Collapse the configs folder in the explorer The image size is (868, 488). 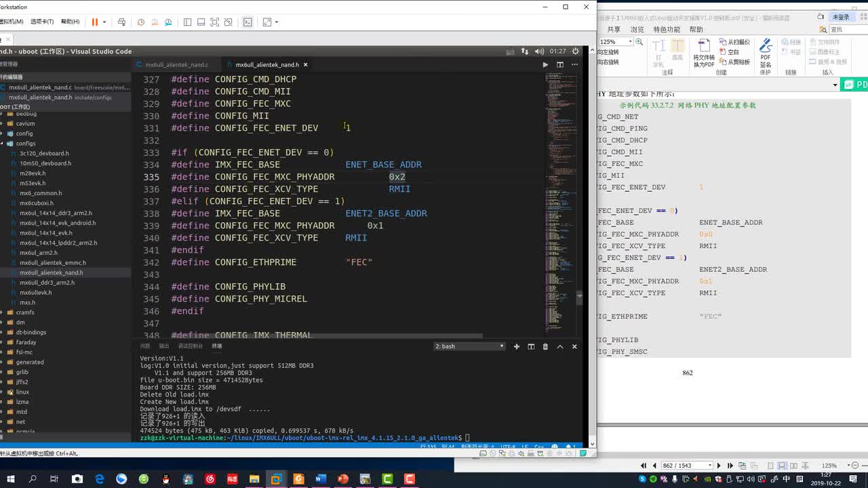(26, 143)
